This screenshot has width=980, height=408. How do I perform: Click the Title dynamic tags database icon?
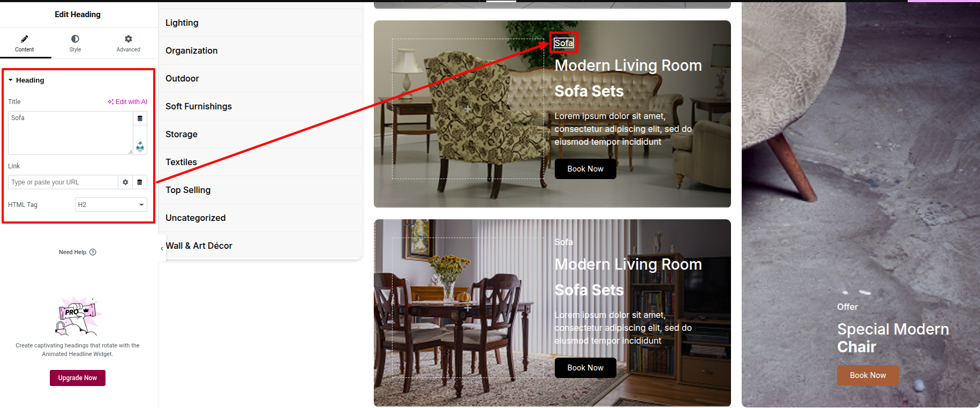click(x=140, y=118)
